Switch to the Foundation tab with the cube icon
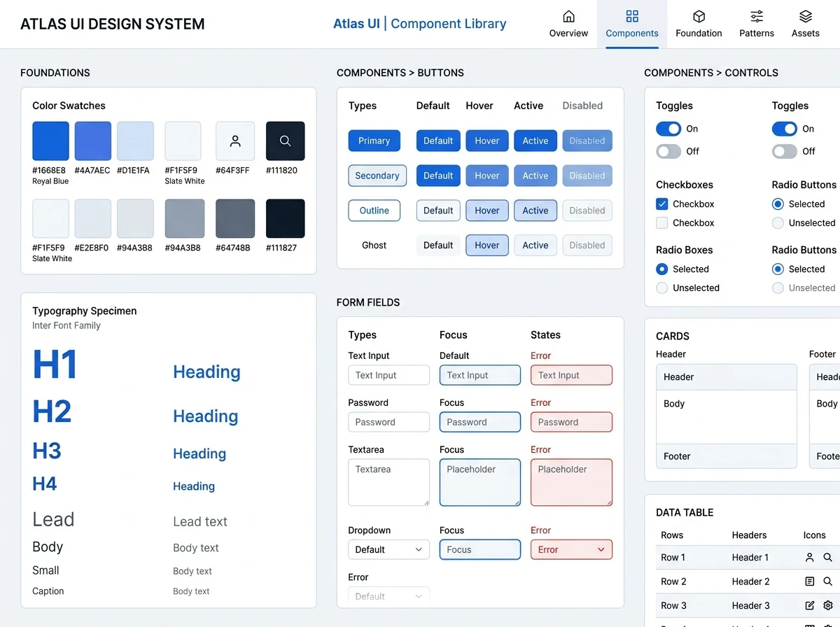 [x=699, y=24]
